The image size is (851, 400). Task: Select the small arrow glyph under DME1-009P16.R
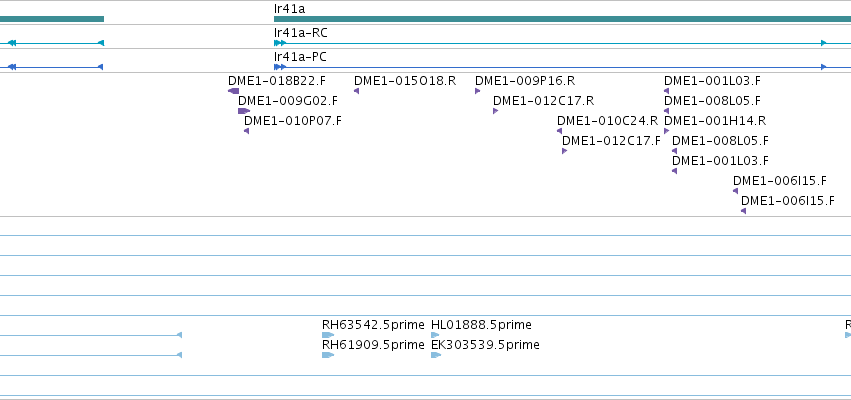click(x=478, y=91)
